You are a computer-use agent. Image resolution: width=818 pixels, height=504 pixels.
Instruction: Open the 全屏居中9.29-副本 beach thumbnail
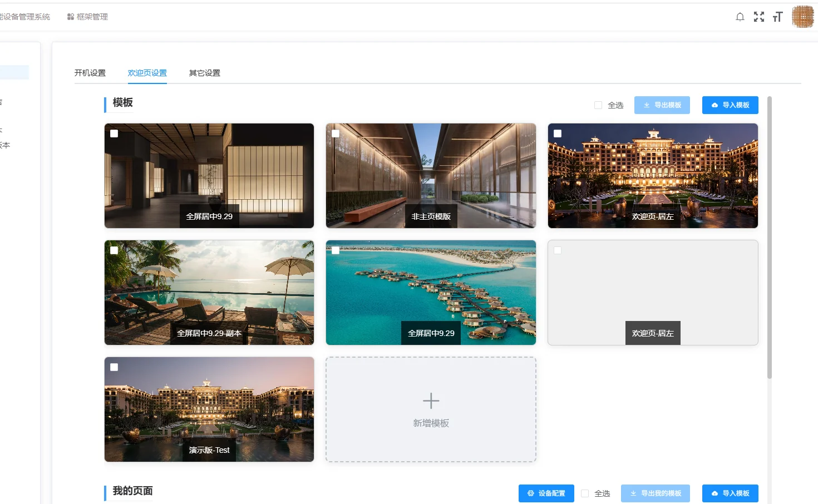[209, 293]
